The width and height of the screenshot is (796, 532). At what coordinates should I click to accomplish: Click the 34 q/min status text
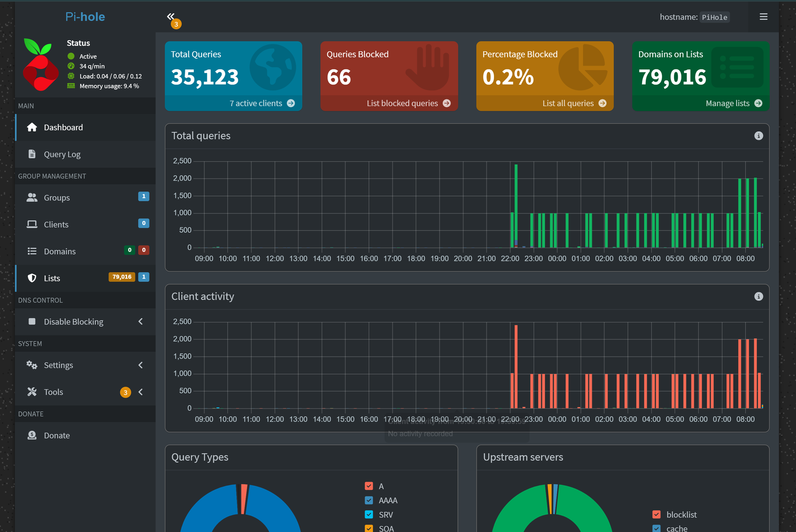[92, 66]
